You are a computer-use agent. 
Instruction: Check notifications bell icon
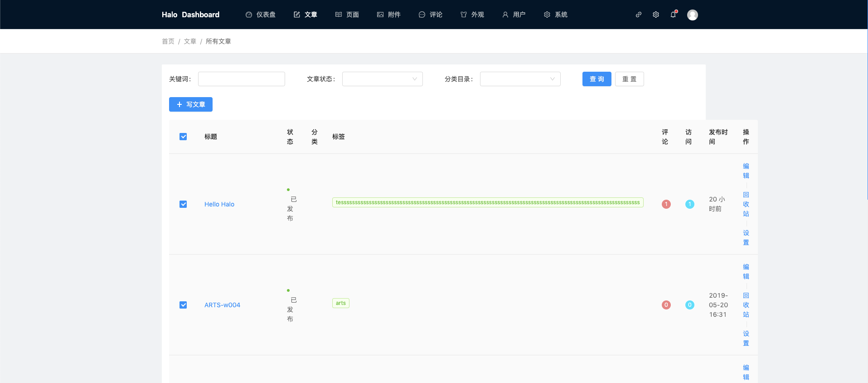pyautogui.click(x=673, y=15)
